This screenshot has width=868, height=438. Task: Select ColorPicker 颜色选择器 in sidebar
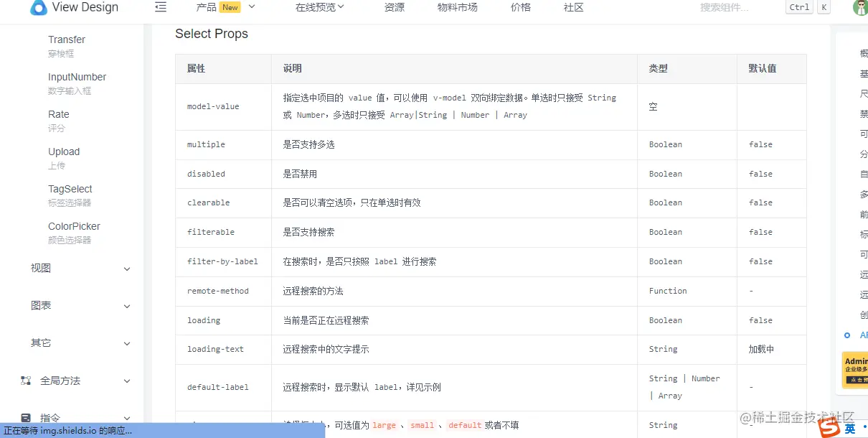[74, 233]
